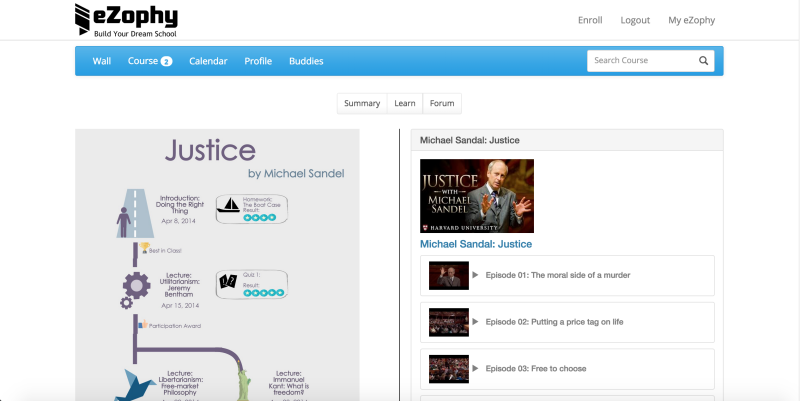The image size is (800, 401).
Task: Click the Lecture: Utilitarianism: Jeremy Bentham text
Action: tap(179, 285)
